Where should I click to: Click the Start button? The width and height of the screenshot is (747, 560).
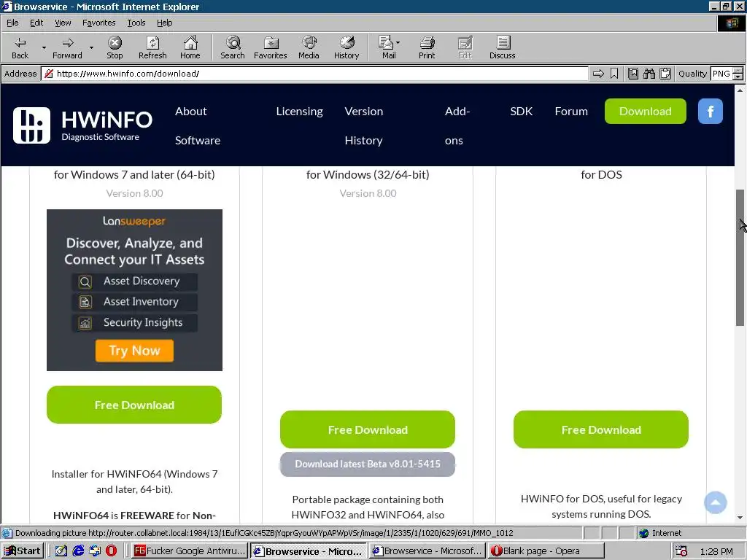pos(23,551)
